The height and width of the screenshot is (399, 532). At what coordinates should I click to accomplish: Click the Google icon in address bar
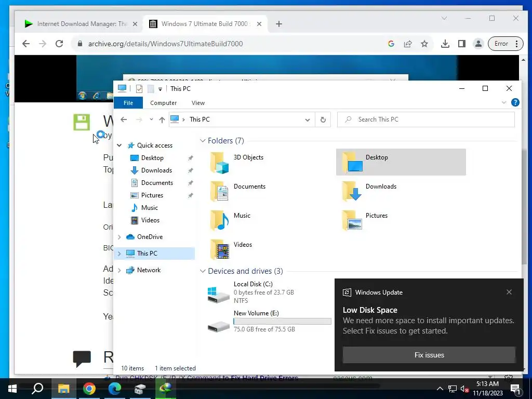click(x=391, y=44)
